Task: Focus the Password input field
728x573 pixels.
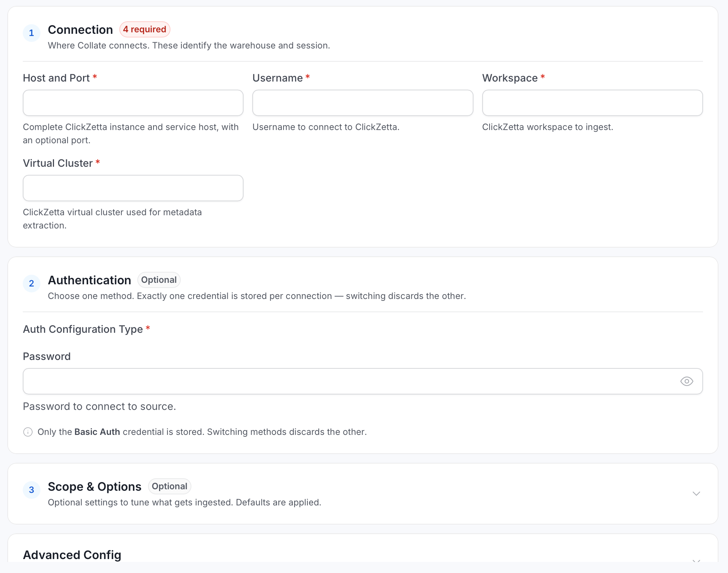Action: (363, 381)
